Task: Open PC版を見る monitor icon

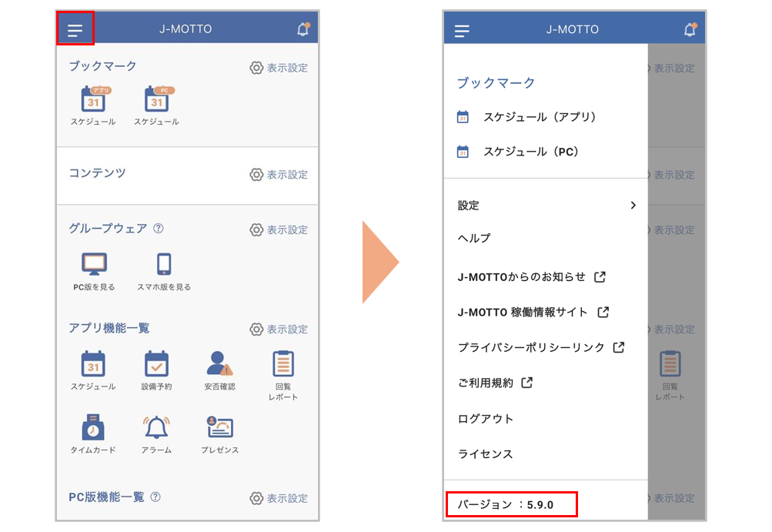Action: [x=94, y=265]
